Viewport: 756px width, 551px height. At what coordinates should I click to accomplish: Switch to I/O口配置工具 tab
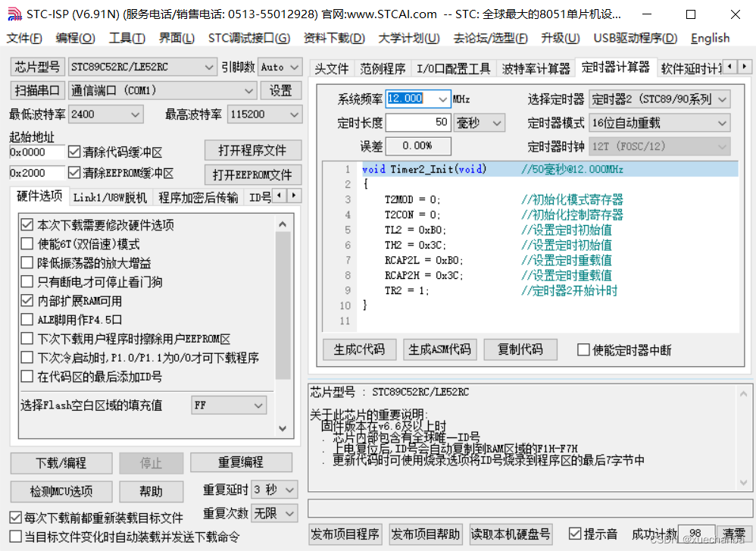[x=453, y=69]
